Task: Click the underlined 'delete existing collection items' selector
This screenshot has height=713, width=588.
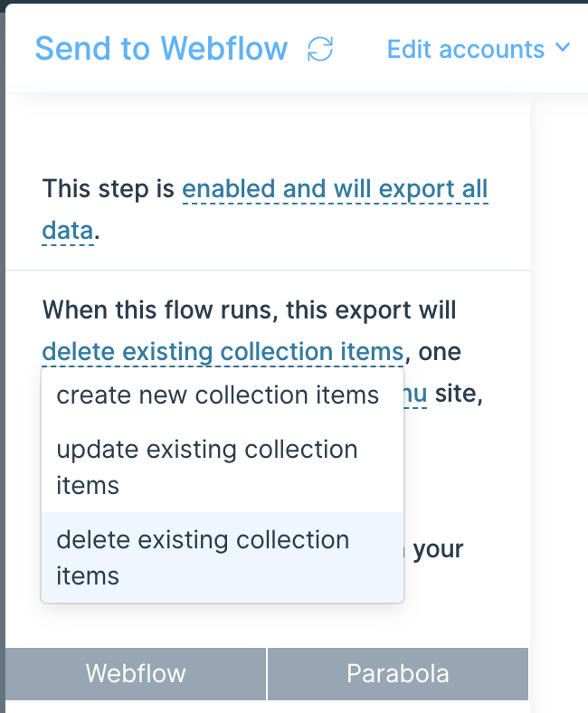Action: (223, 351)
